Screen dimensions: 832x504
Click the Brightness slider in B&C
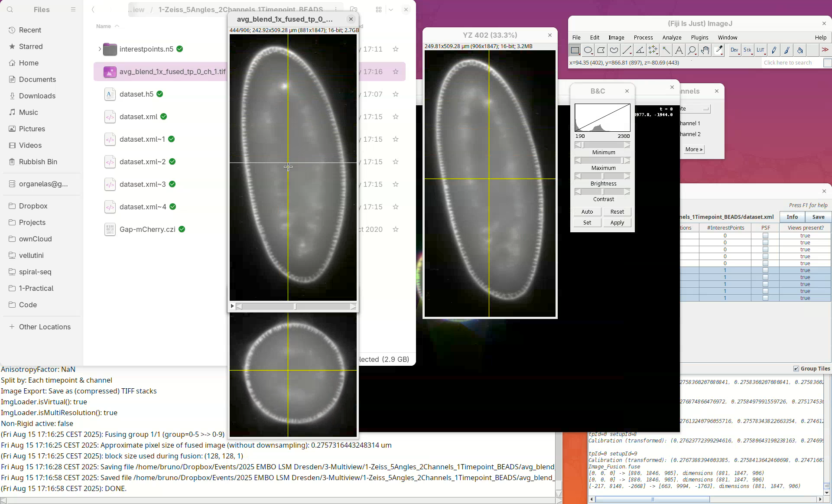(x=602, y=176)
